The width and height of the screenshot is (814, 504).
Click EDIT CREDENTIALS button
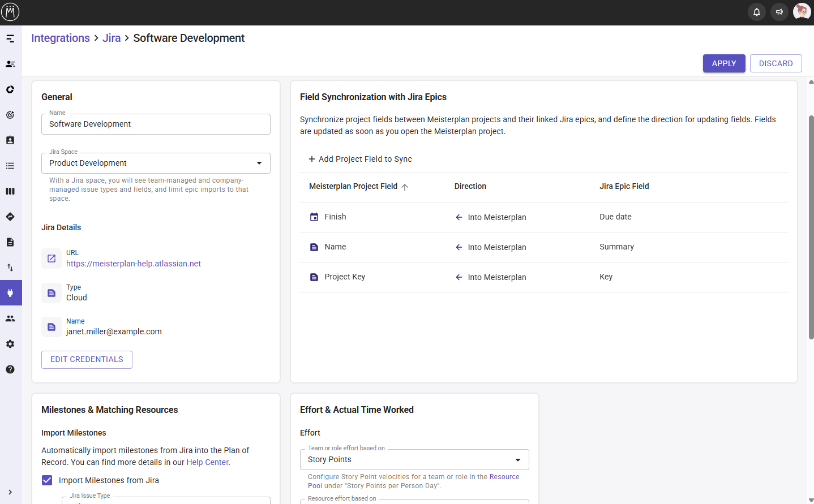tap(87, 360)
